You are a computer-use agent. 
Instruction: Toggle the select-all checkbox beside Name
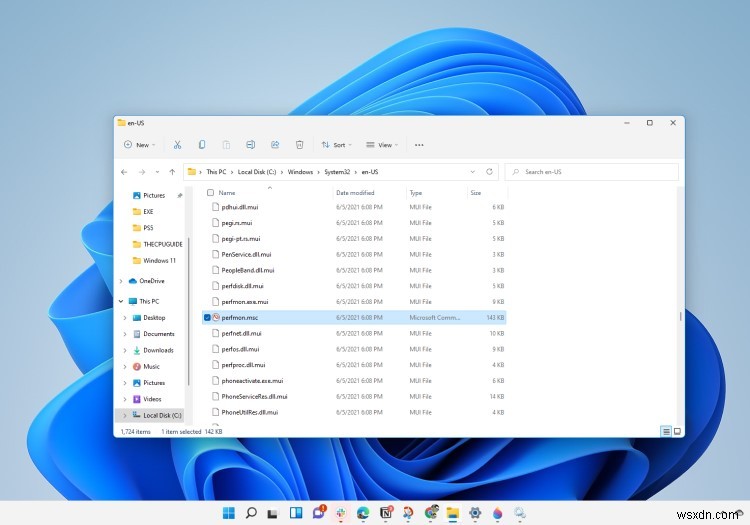click(x=210, y=193)
